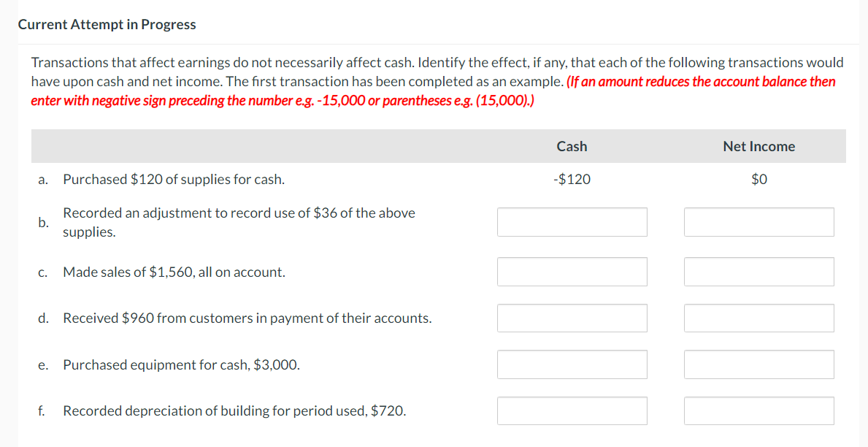Click the Net Income input field for transaction d
This screenshot has width=868, height=447.
(x=758, y=318)
